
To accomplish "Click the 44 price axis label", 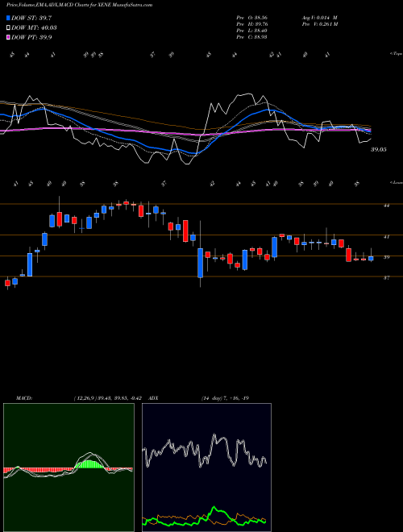I will (386, 206).
